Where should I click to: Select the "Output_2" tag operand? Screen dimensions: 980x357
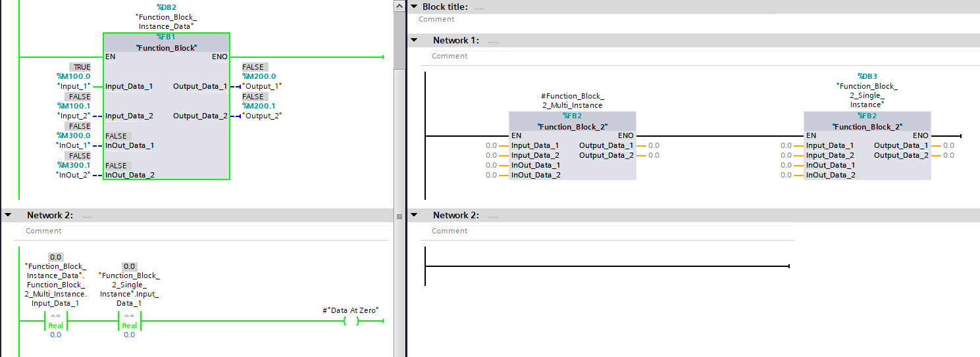tap(262, 116)
